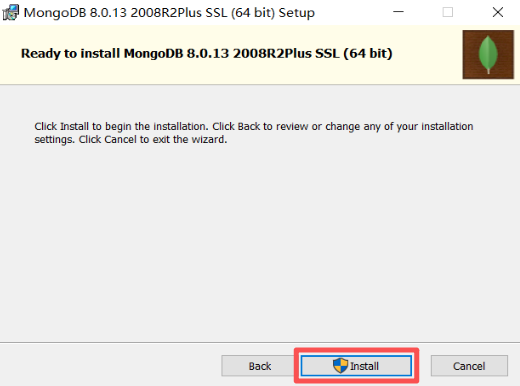
Task: Click the grayed-out maximize window button
Action: coord(448,12)
